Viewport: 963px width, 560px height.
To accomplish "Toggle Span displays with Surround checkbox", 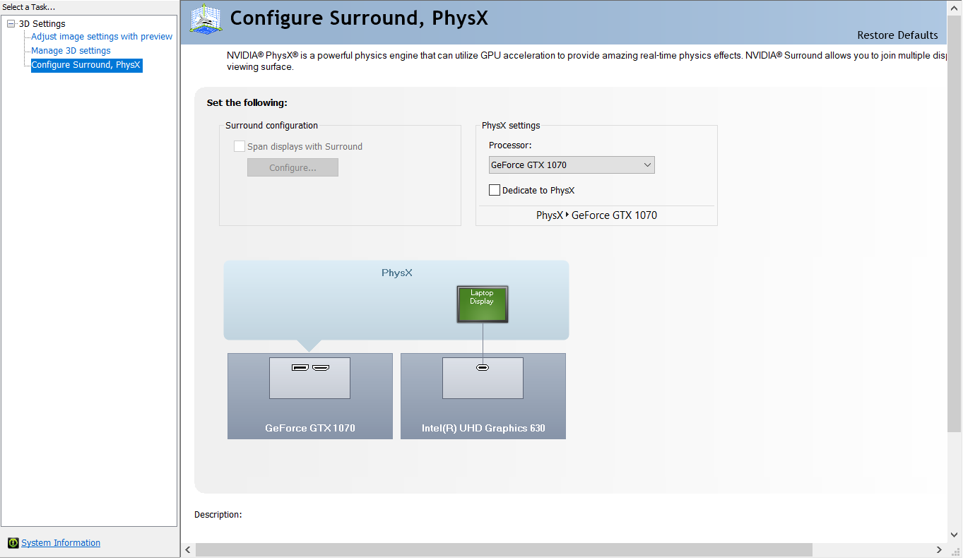I will (x=240, y=147).
